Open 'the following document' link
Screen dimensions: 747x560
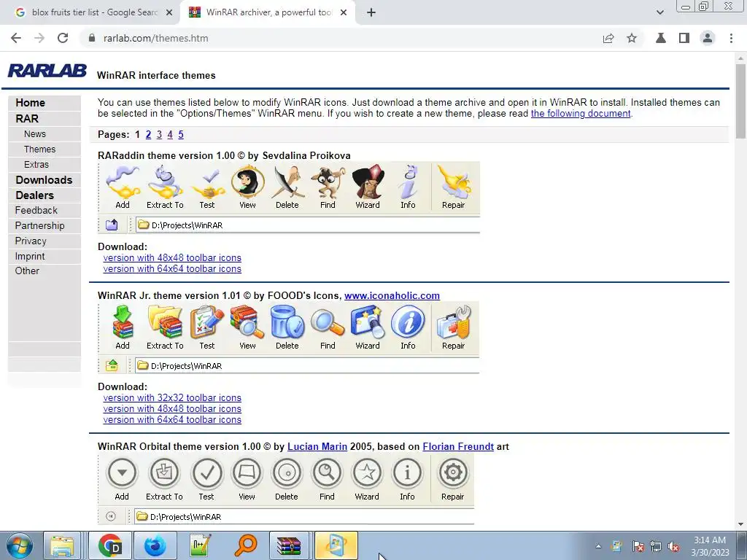coord(581,114)
